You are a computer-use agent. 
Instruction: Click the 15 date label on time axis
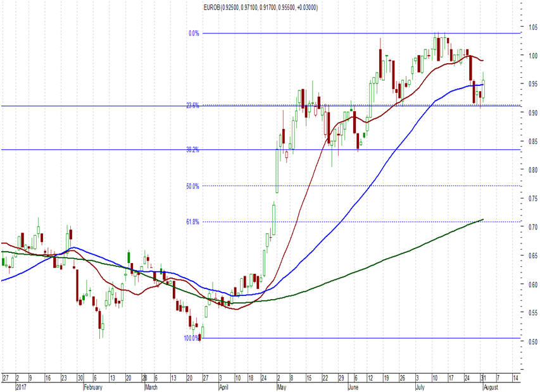point(309,378)
